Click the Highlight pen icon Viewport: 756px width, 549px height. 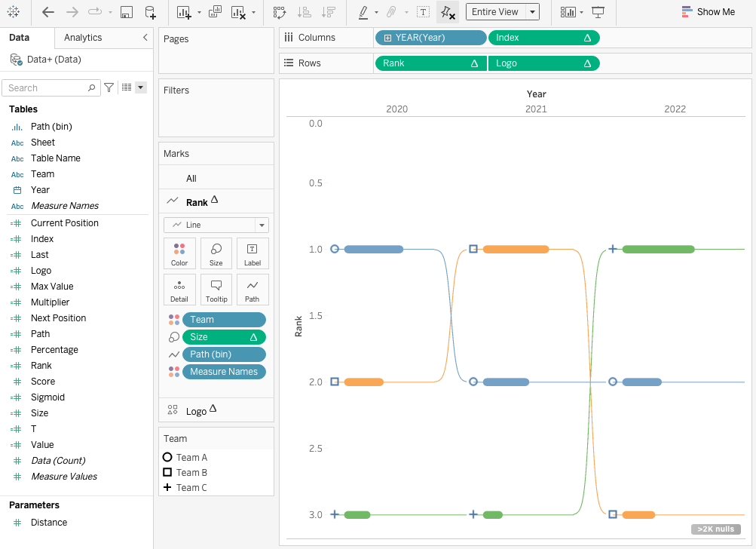coord(363,12)
